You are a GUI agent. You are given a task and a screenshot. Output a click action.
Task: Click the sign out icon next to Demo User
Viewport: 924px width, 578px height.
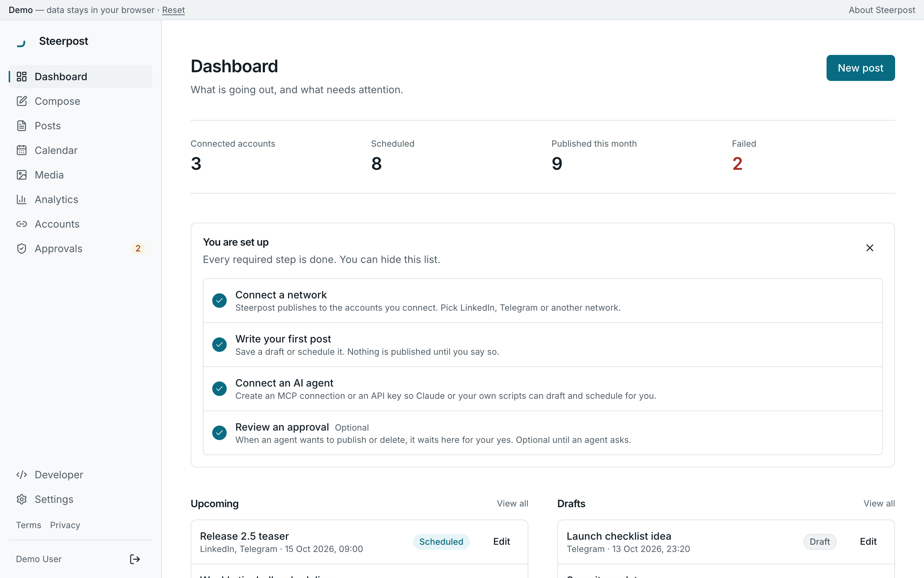coord(135,559)
